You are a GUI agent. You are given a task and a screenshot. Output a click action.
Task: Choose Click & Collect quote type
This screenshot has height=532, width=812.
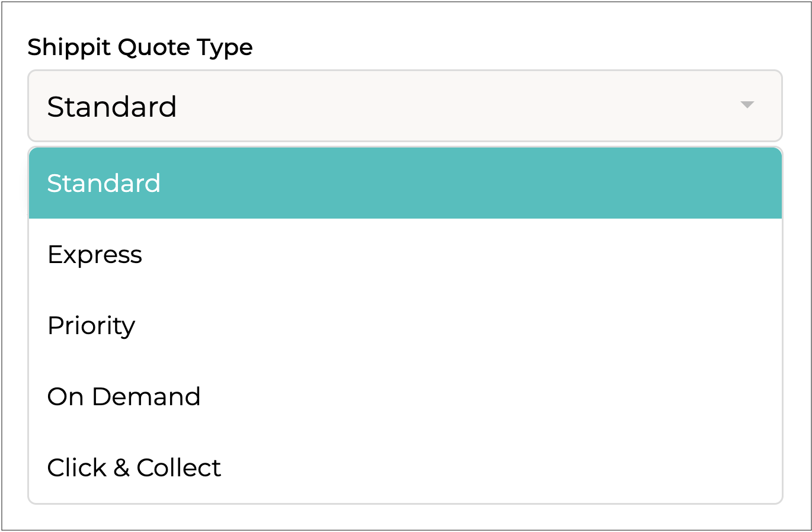pos(405,467)
